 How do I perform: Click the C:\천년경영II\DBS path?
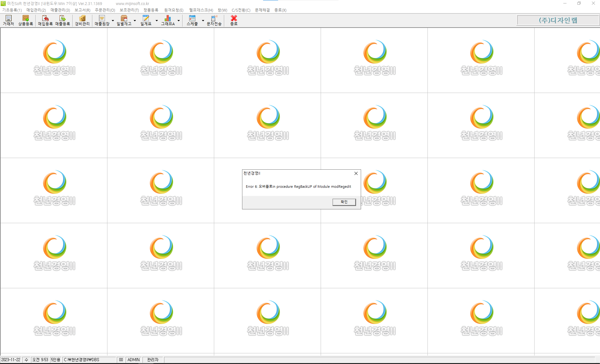click(x=89, y=360)
